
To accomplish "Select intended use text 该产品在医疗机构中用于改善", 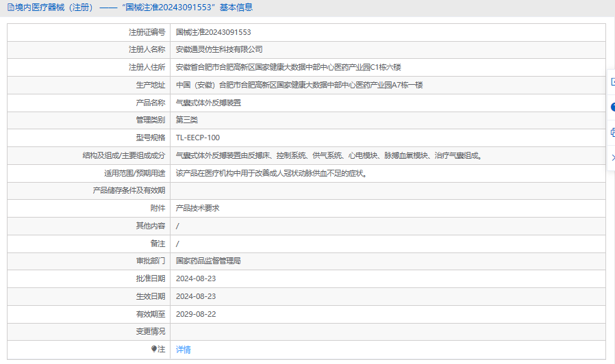I will pos(271,173).
